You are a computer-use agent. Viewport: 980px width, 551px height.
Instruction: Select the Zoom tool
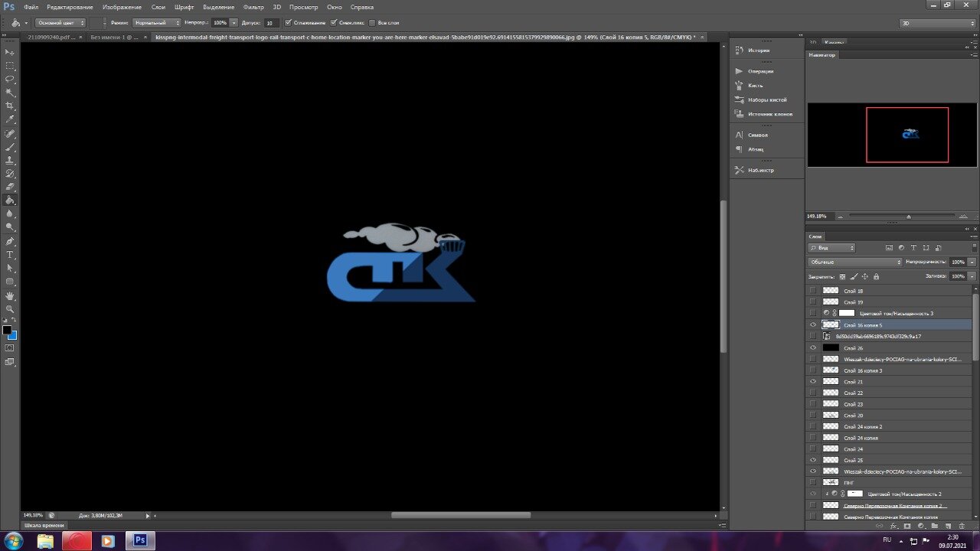tap(10, 308)
